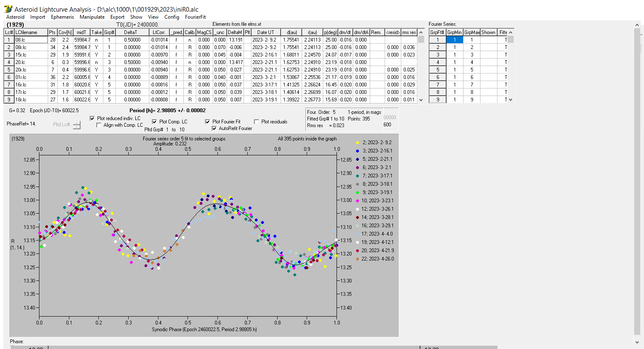Screen dimensions: 644x349
Task: Select the Take value in row 4
Action: pos(97,62)
